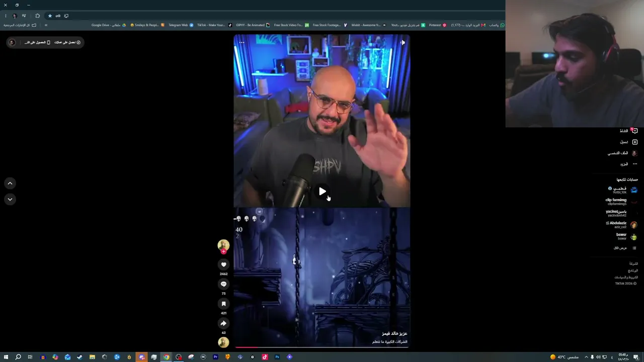Go to the previous video with up arrow
The height and width of the screenshot is (362, 644).
pyautogui.click(x=10, y=184)
